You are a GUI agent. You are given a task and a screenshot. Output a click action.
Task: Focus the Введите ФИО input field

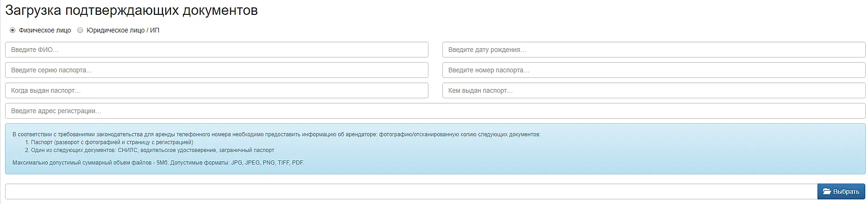(x=216, y=50)
